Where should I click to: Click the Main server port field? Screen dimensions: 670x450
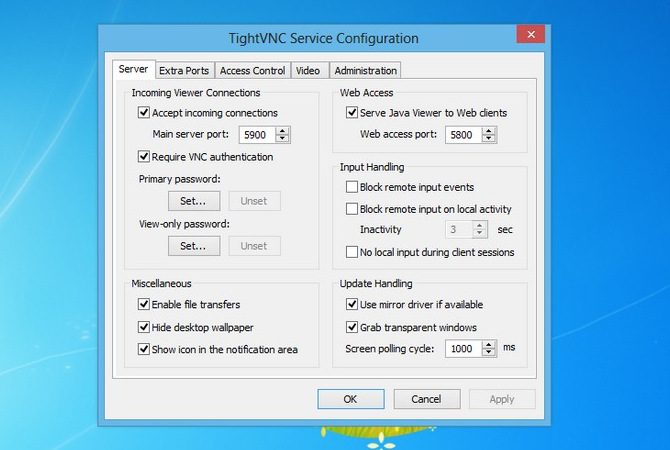point(258,135)
